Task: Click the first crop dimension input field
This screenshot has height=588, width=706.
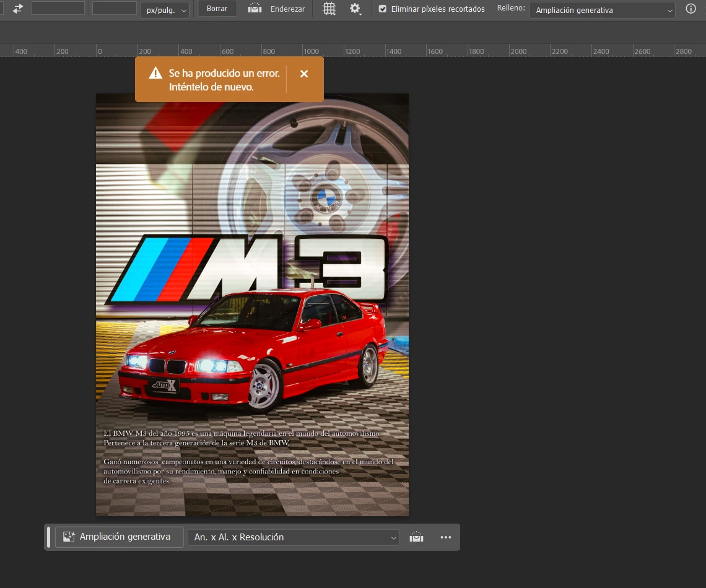Action: click(x=58, y=9)
